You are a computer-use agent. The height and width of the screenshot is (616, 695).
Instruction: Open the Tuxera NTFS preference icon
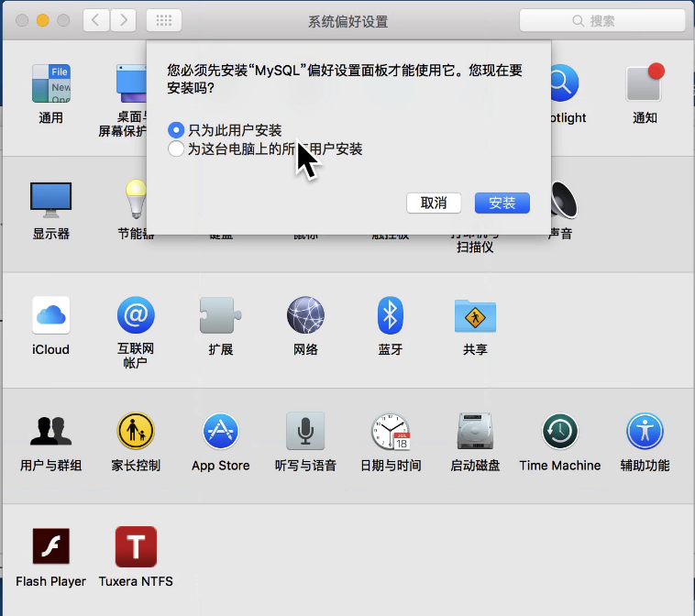[136, 546]
